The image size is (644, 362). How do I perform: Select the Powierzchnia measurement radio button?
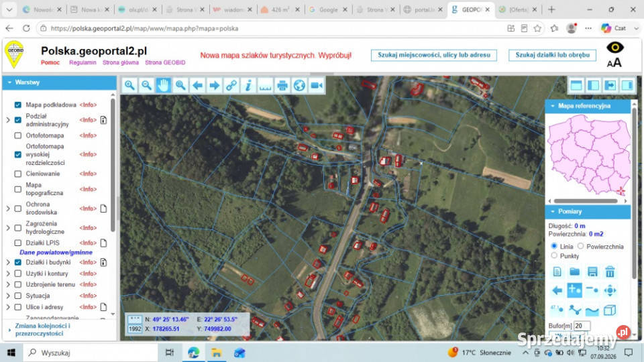(x=581, y=246)
